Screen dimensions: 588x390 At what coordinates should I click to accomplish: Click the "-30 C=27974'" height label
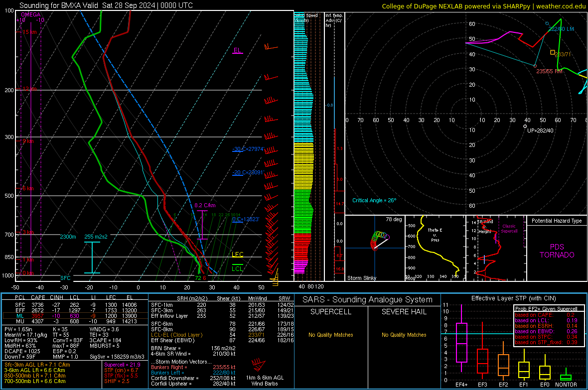coord(248,149)
